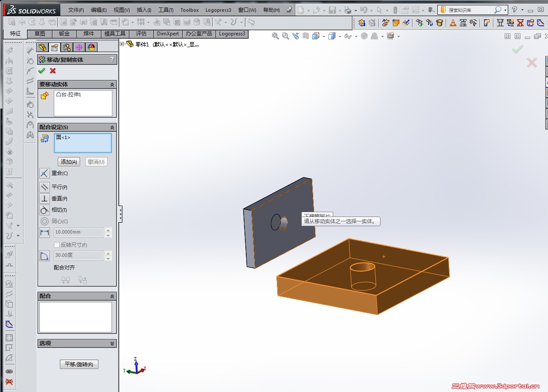Click Previous View icon in view toolbar
This screenshot has width=548, height=392.
click(296, 36)
